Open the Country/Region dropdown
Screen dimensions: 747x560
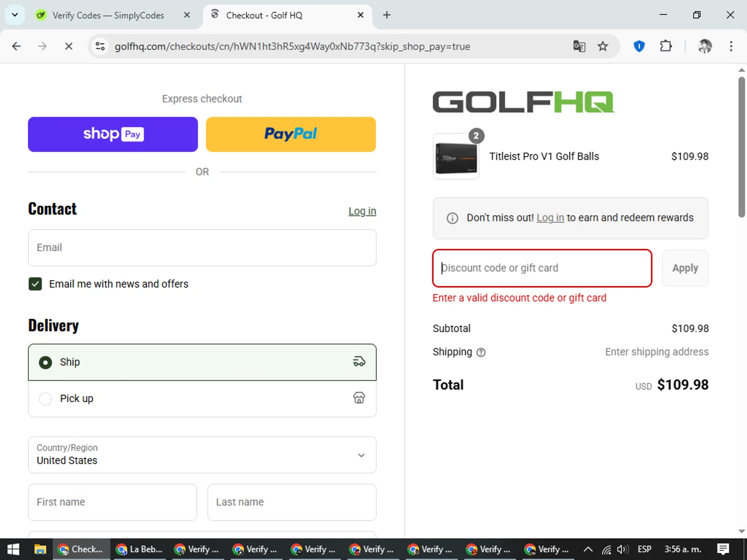(x=202, y=455)
